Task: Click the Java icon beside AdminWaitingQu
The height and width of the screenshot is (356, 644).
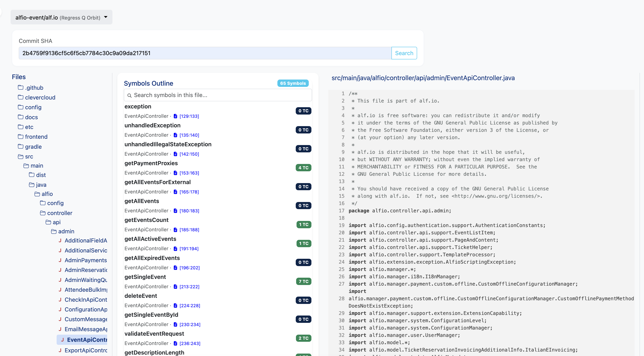Action: tap(60, 280)
